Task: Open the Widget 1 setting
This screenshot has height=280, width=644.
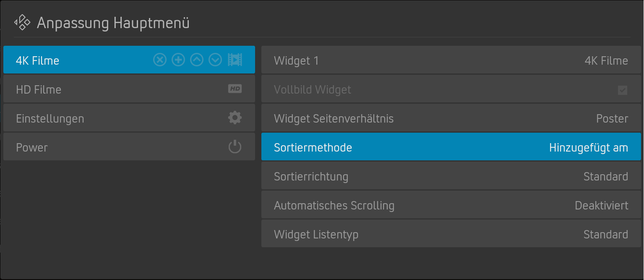Action: [x=451, y=60]
